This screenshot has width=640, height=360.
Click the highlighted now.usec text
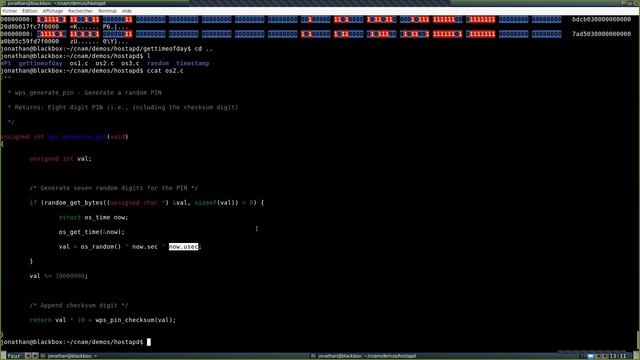[184, 247]
